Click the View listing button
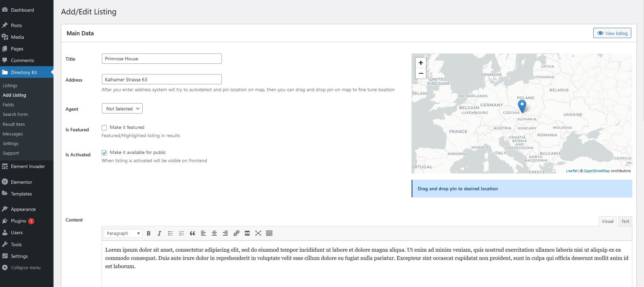The height and width of the screenshot is (287, 644). pos(612,33)
